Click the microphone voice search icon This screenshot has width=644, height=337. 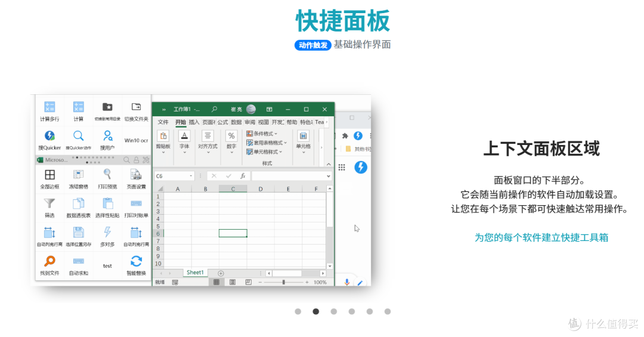[346, 282]
